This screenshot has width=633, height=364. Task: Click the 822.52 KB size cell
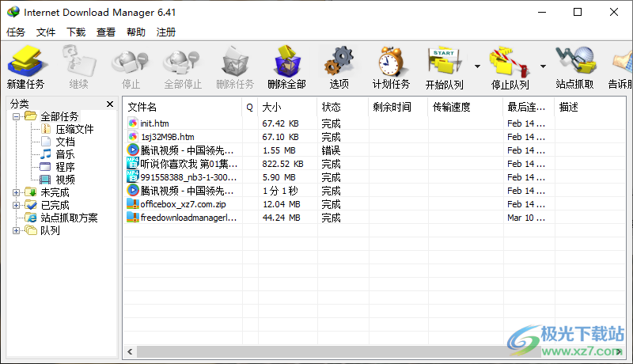click(x=282, y=164)
